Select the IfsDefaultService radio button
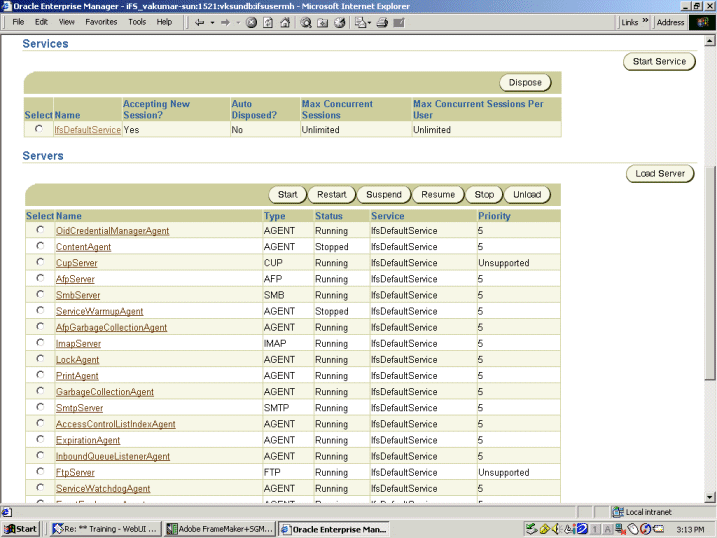Viewport: 717px width, 538px height. point(39,129)
